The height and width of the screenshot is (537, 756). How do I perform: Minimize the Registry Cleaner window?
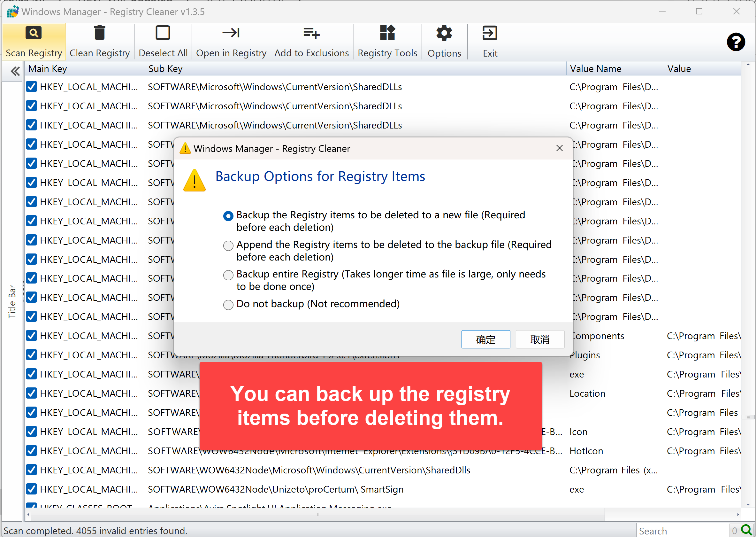point(662,12)
